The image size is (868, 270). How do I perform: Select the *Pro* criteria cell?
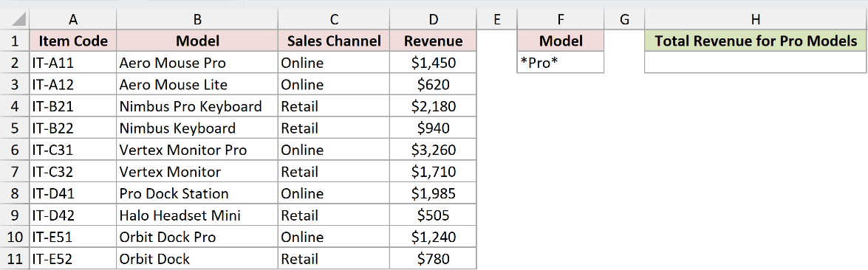(x=561, y=63)
